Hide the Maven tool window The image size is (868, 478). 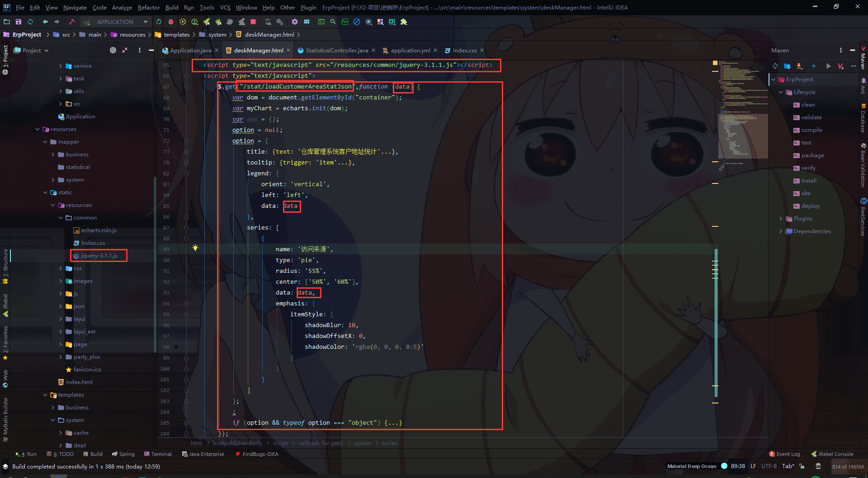853,50
